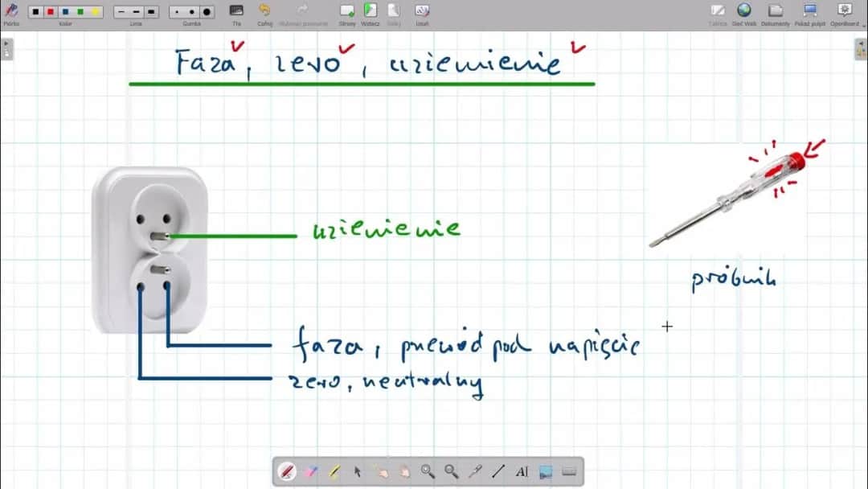The image size is (868, 489).
Task: Select the Laser pointer tool
Action: coord(475,472)
